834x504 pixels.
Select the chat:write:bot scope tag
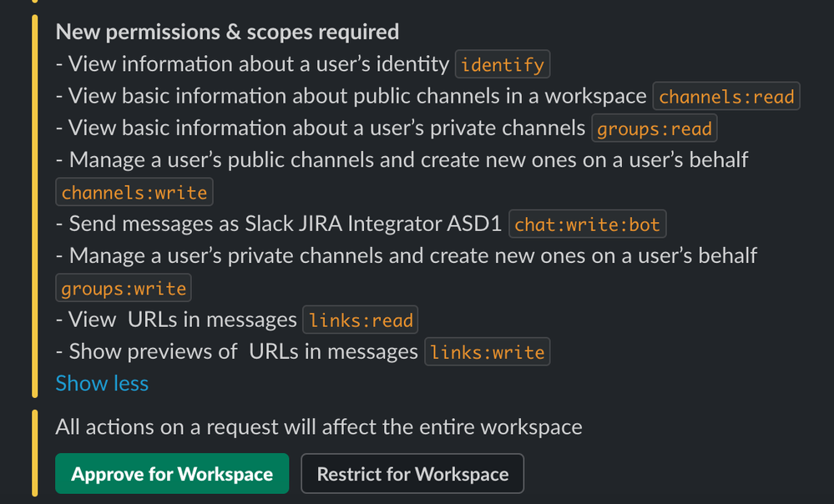point(587,224)
